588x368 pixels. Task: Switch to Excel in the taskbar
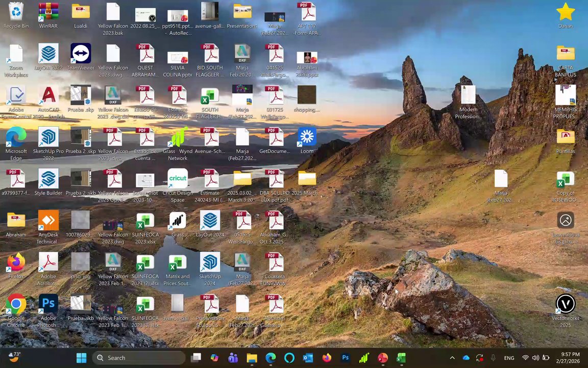(401, 358)
